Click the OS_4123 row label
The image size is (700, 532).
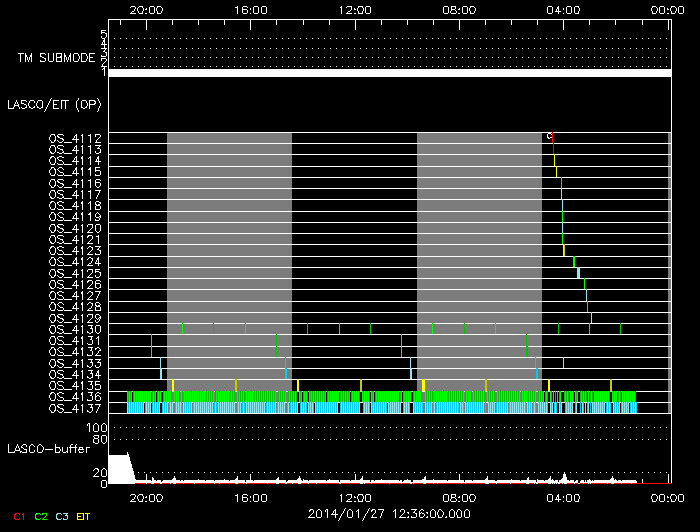pos(75,250)
